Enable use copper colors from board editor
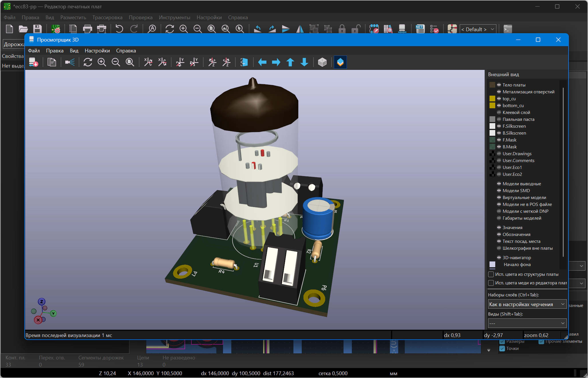The width and height of the screenshot is (588, 378). click(491, 283)
